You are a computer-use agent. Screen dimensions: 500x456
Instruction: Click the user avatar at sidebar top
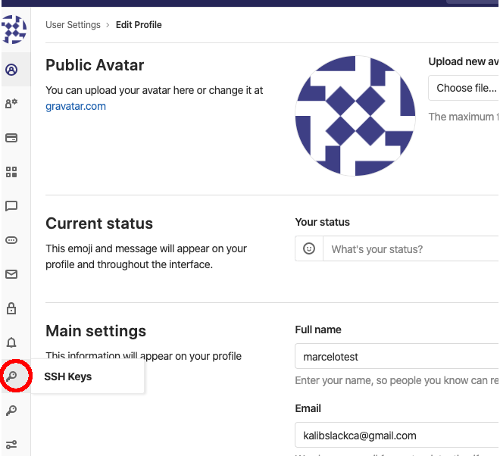(x=14, y=29)
